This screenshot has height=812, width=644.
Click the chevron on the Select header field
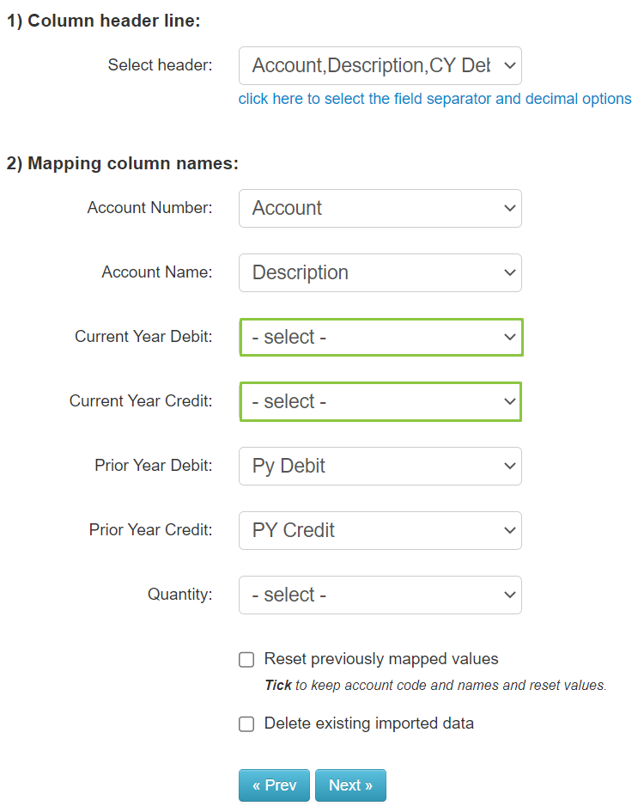pos(511,65)
